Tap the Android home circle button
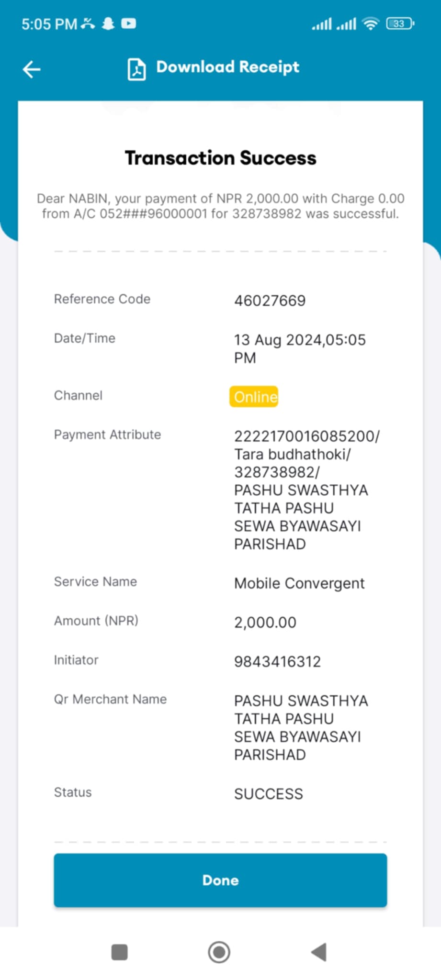This screenshot has height=980, width=441. coord(219,952)
